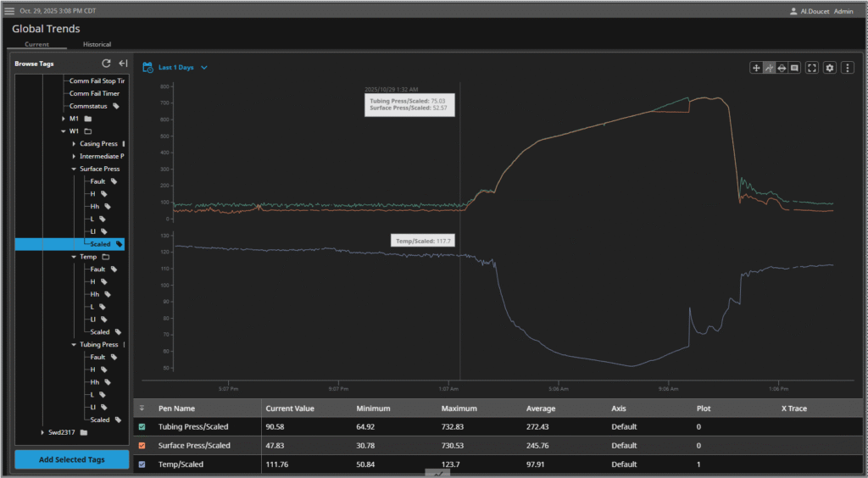Image resolution: width=868 pixels, height=478 pixels.
Task: Click Add Selected Tags button
Action: [71, 459]
